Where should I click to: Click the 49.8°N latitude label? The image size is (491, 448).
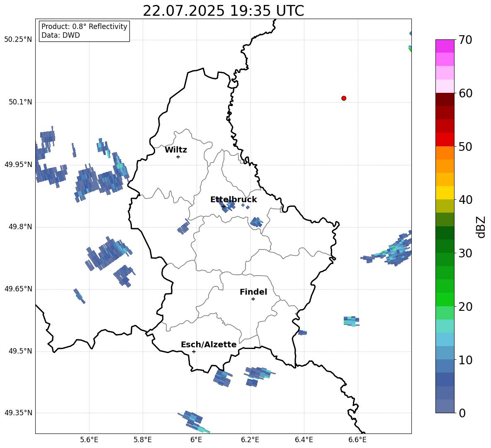click(x=20, y=227)
